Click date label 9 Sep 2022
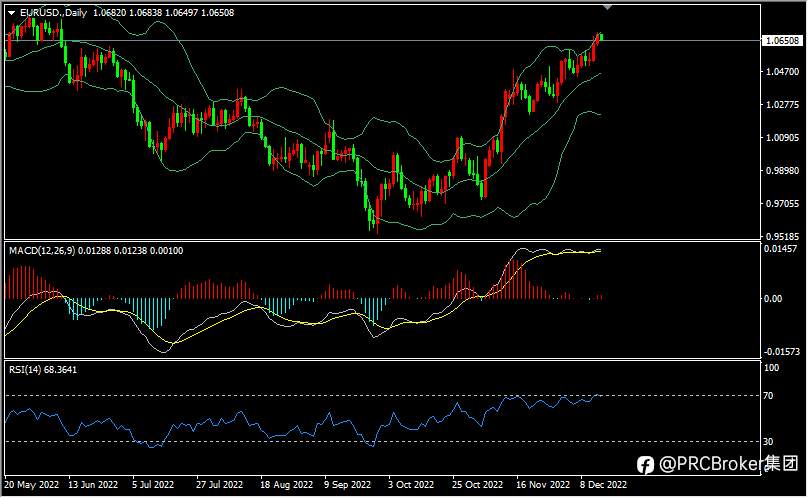808x498 pixels. pos(348,485)
